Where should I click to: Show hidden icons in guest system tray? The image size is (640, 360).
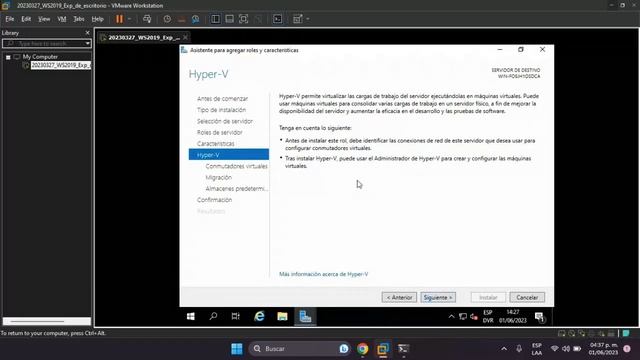click(x=451, y=316)
